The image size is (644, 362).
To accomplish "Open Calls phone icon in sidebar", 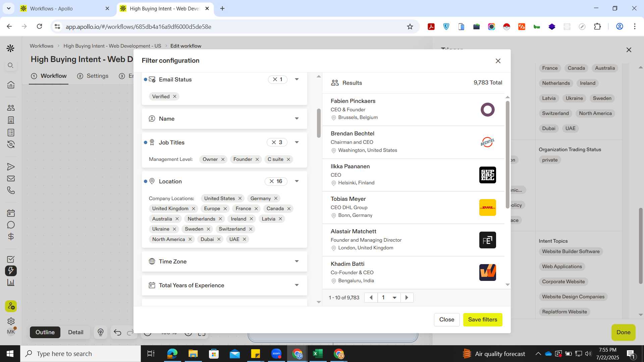I will point(11,190).
